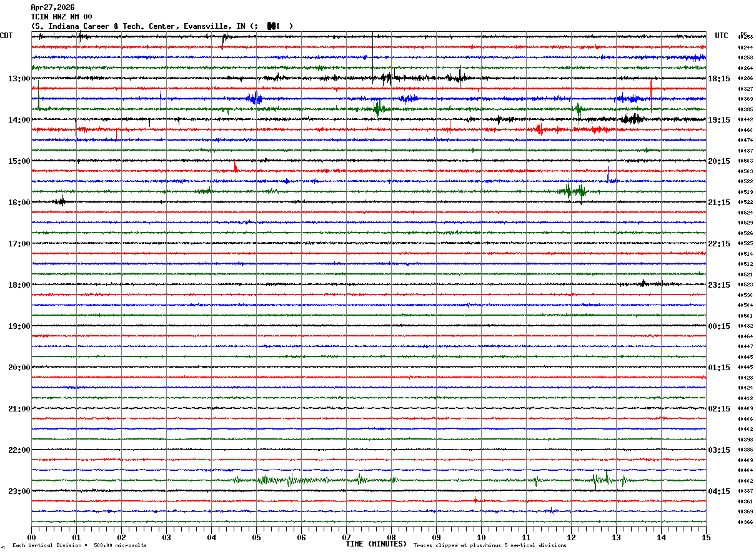Viewport: 756px width, 554px height.
Task: Click the 18:00 CDT time label
Action: click(x=19, y=285)
